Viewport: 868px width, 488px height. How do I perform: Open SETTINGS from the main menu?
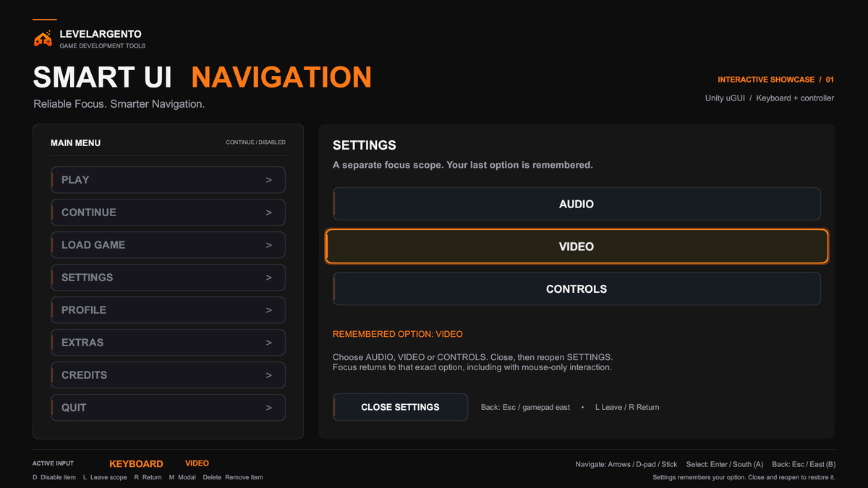[x=168, y=278]
